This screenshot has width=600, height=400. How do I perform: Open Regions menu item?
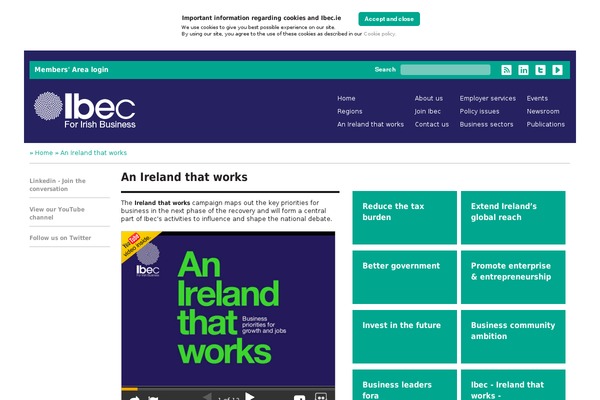pos(350,111)
